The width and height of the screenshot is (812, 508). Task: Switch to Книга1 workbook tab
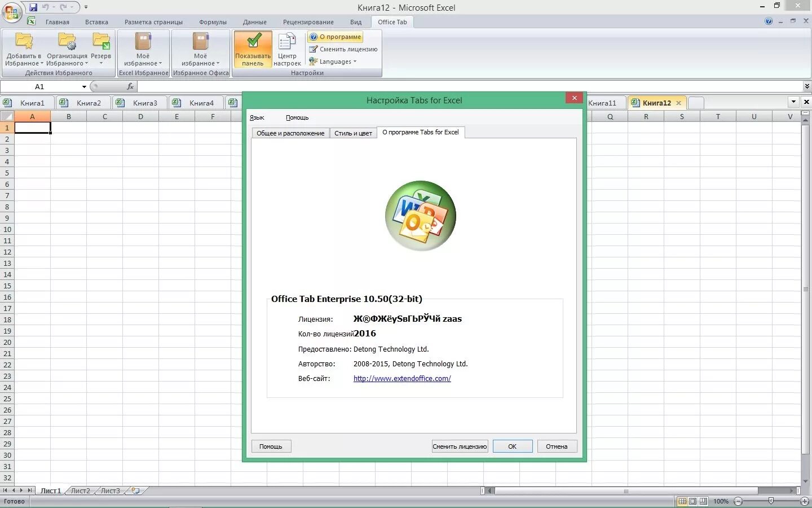(27, 103)
